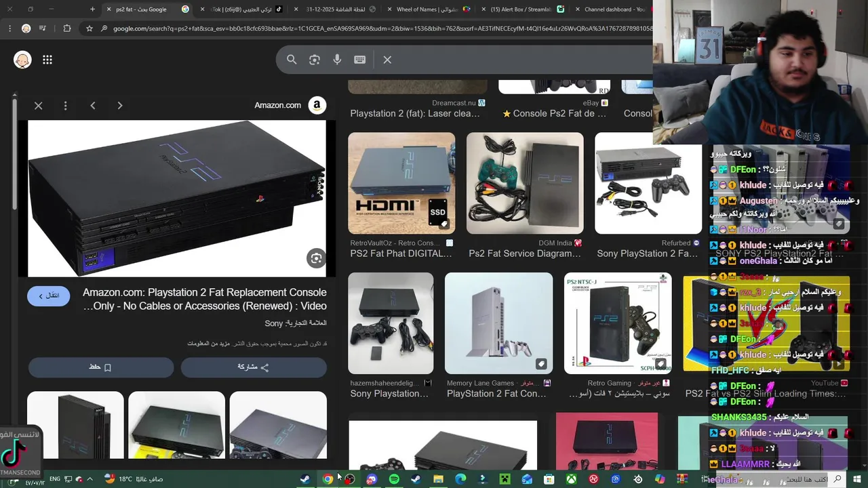Click the Amazon logo icon in the preview header
This screenshot has width=868, height=488.
[317, 105]
